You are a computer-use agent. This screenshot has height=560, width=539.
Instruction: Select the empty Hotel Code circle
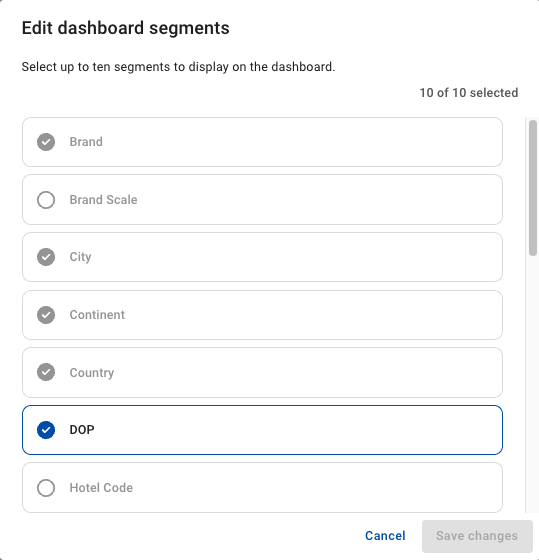click(46, 488)
